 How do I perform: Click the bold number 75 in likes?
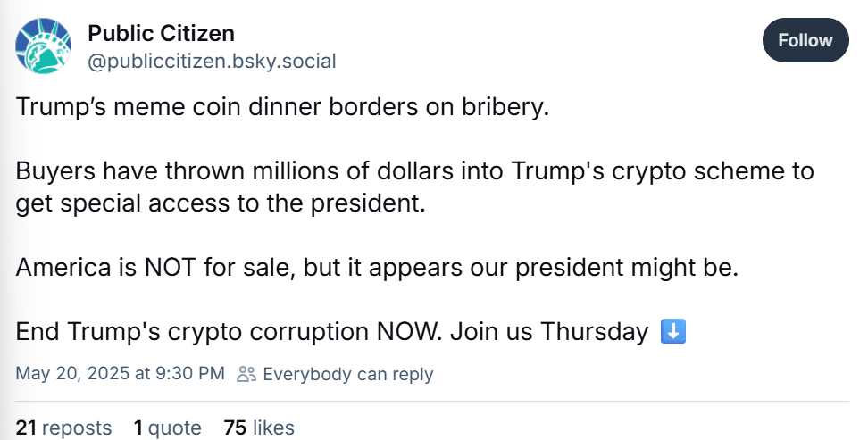click(x=235, y=428)
